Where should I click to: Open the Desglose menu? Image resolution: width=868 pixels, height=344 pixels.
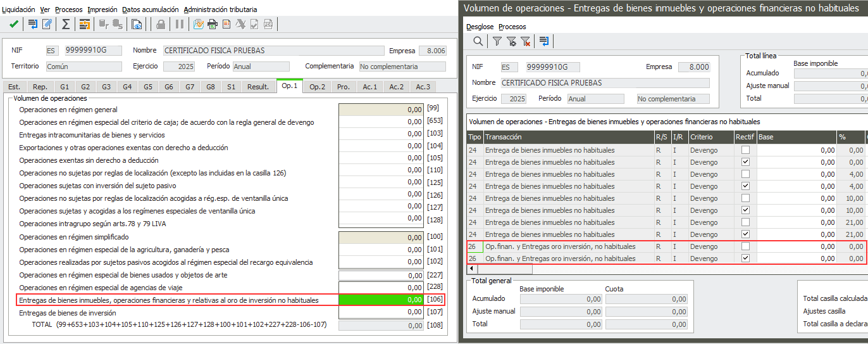tap(480, 27)
